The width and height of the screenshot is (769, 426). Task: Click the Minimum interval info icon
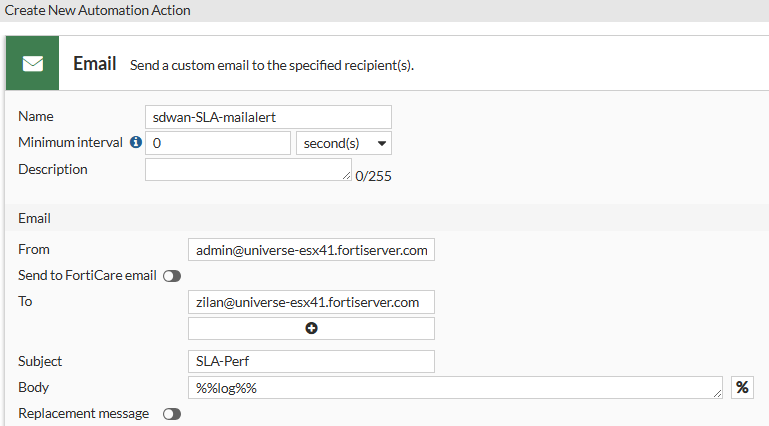[136, 143]
